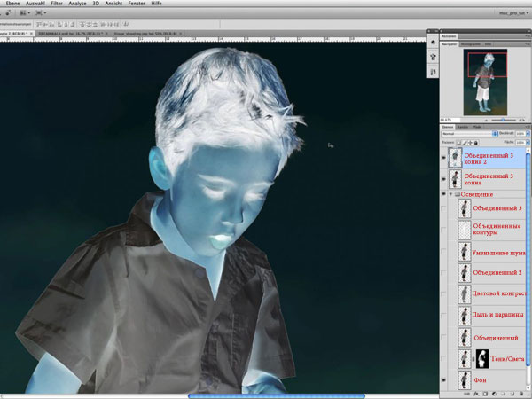The height and width of the screenshot is (399, 532).
Task: Hide the Освещение group
Action: click(x=444, y=194)
